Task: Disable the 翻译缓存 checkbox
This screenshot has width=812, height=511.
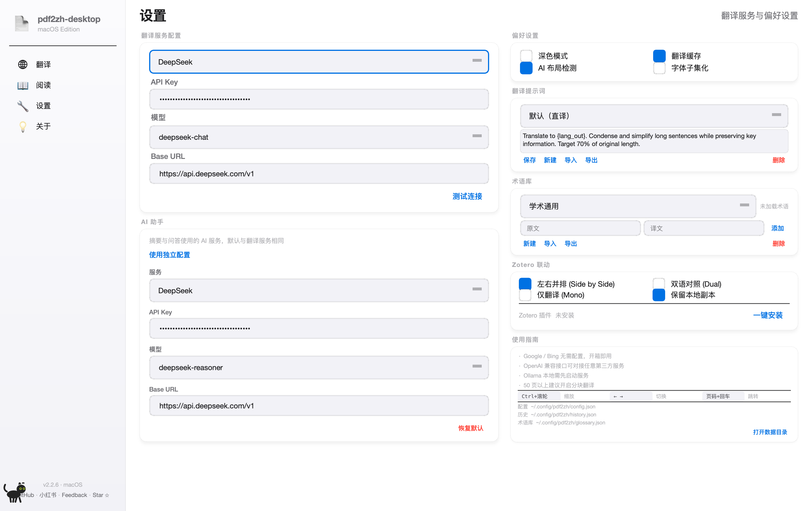Action: coord(659,56)
